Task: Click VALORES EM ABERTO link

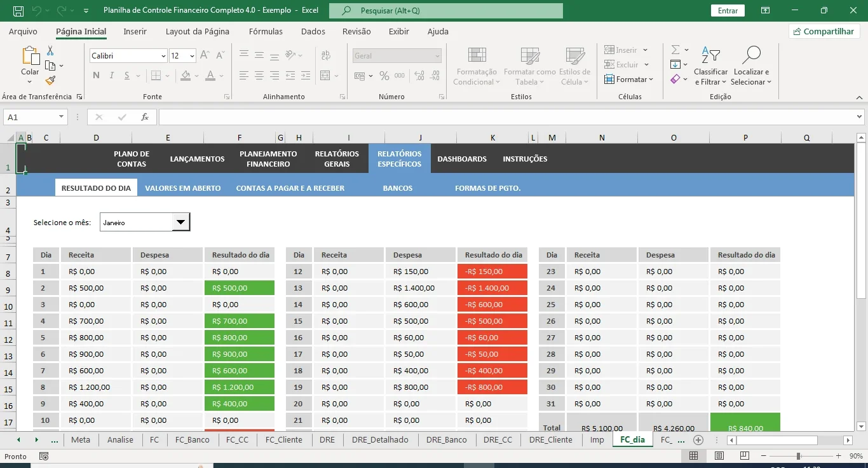Action: coord(183,188)
